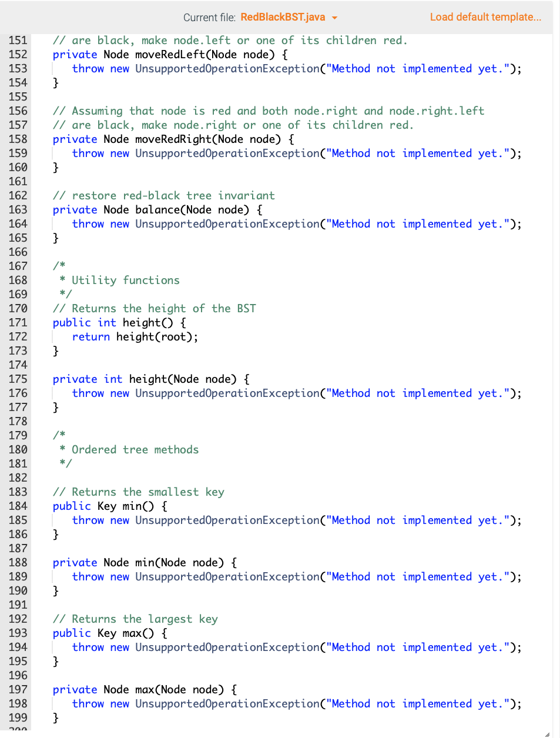This screenshot has height=738, width=560.
Task: Click the comment on line 157
Action: 233,125
